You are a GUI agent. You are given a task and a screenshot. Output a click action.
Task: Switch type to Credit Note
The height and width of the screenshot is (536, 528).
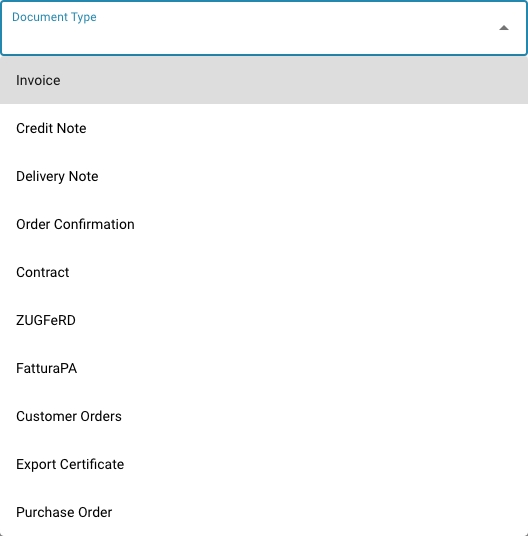tap(264, 128)
